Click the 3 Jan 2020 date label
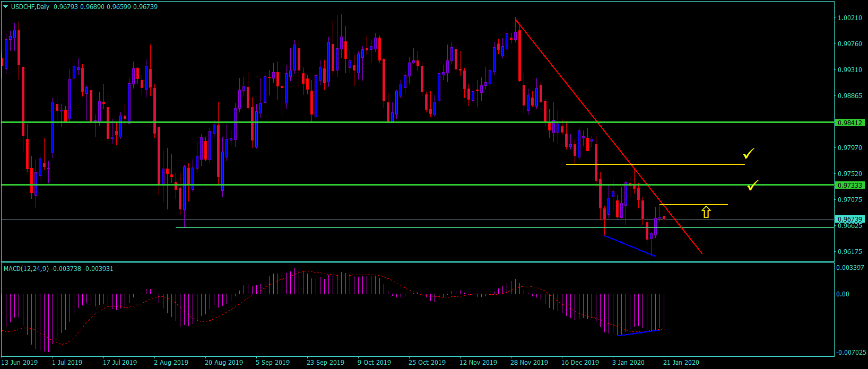The image size is (868, 369). coord(629,363)
